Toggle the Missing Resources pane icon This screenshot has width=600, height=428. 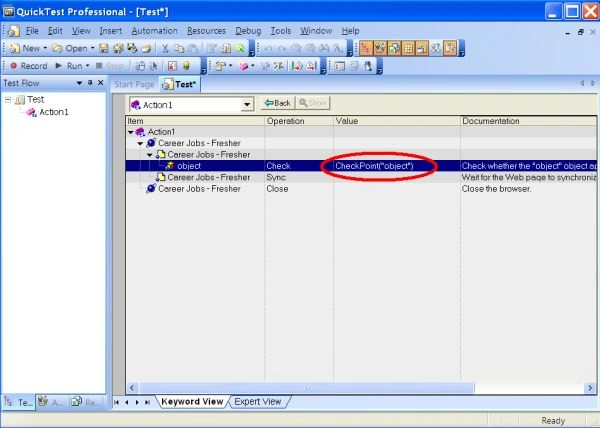tap(436, 48)
